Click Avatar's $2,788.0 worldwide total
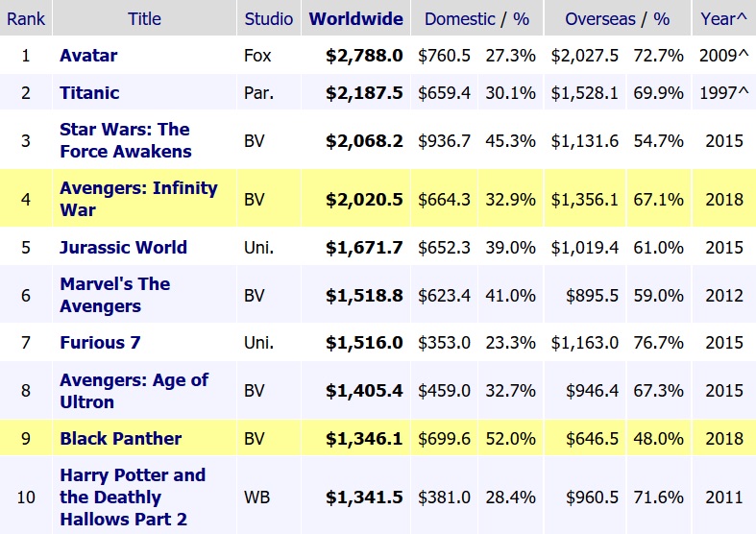Image resolution: width=756 pixels, height=534 pixels. 364,56
